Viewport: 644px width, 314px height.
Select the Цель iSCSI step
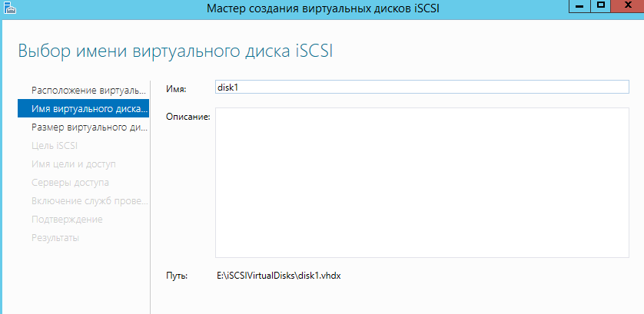click(55, 146)
